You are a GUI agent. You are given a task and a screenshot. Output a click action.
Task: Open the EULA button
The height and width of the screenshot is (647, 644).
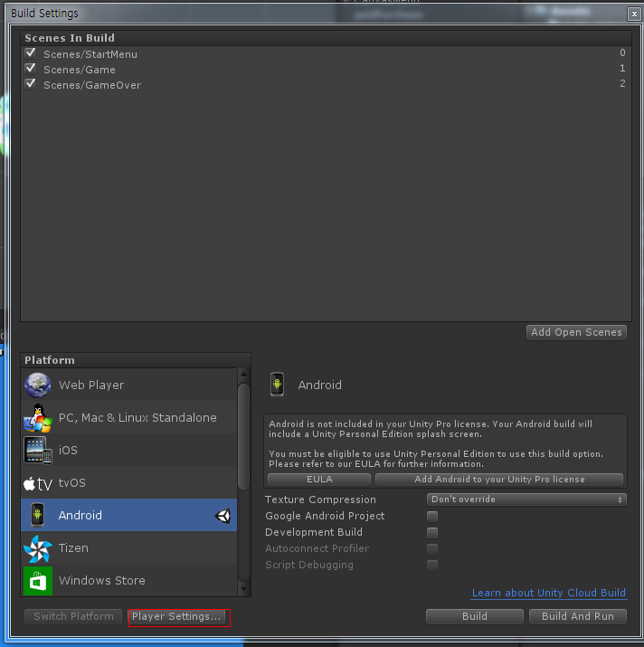pyautogui.click(x=319, y=479)
